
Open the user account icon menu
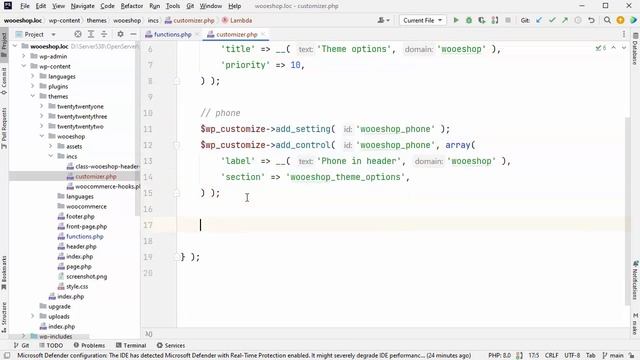click(x=383, y=20)
